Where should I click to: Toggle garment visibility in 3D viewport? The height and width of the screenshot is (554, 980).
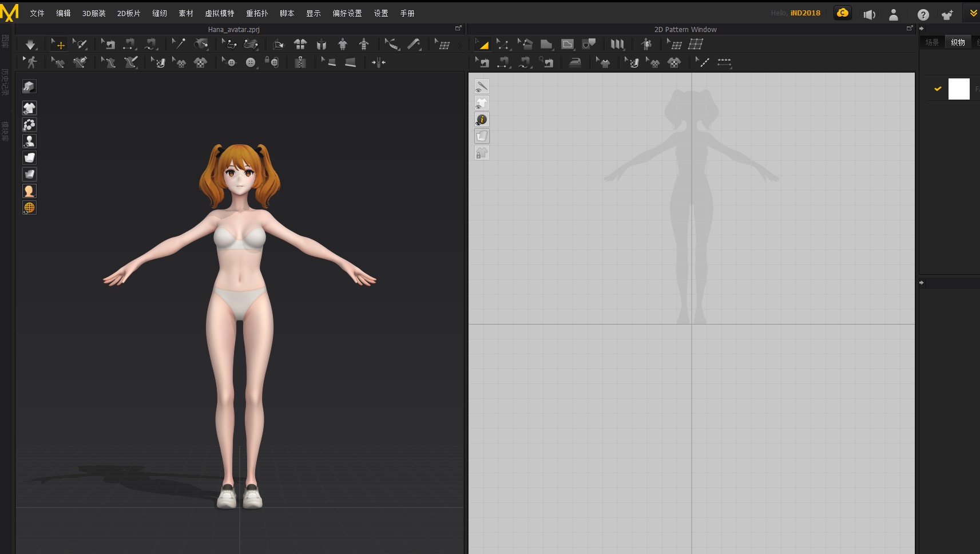[x=29, y=108]
